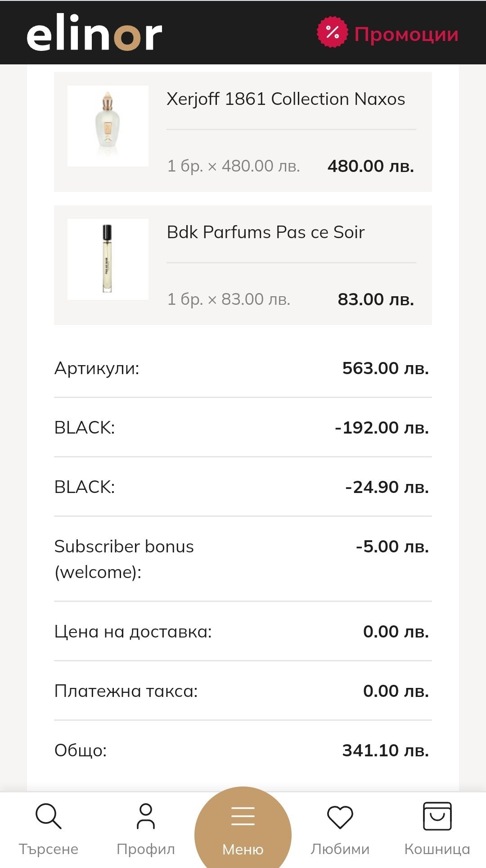Select the Кошница tab label
486x868 pixels.
(x=437, y=849)
